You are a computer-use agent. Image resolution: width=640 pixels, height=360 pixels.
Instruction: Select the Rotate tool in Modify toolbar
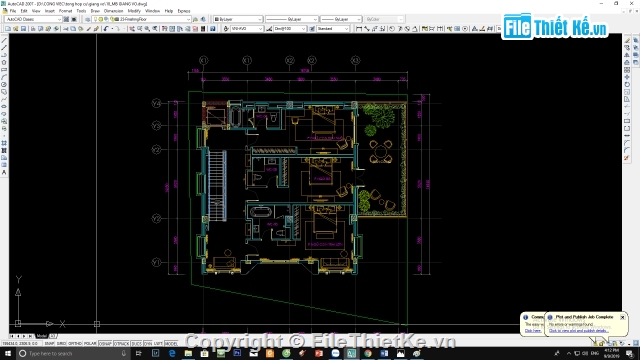(x=627, y=84)
